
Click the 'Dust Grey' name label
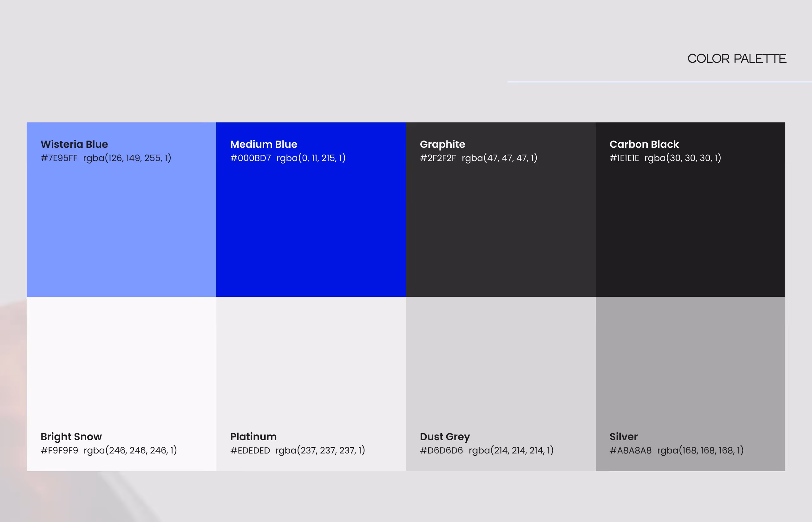point(445,437)
